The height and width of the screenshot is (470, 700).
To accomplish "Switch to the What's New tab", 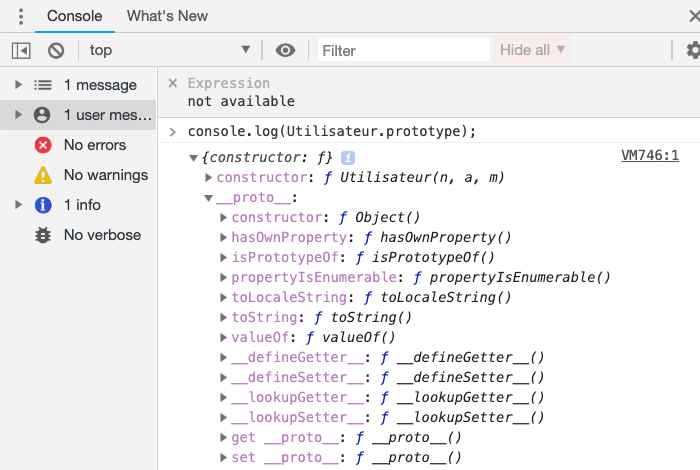I will click(167, 16).
